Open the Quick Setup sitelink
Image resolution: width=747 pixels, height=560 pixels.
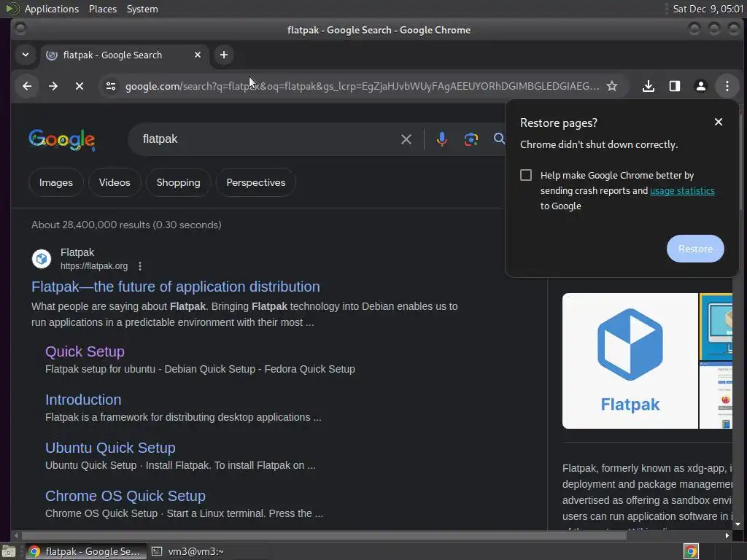click(85, 351)
